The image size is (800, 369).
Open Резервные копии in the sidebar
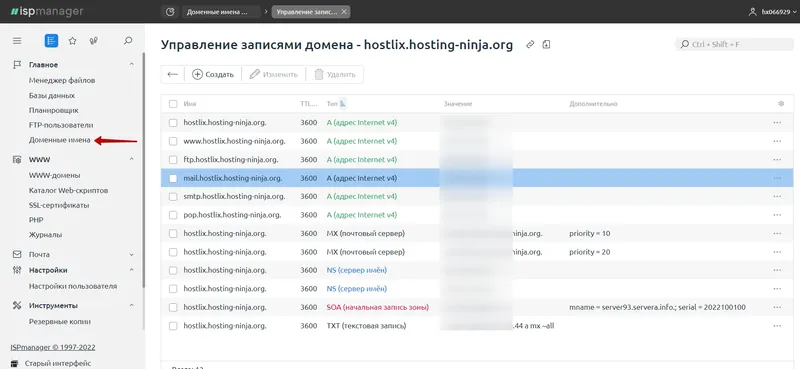(x=60, y=322)
